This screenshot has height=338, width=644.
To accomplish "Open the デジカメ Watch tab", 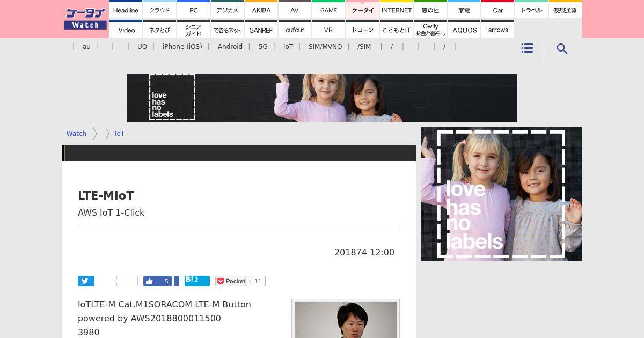I will click(x=227, y=10).
